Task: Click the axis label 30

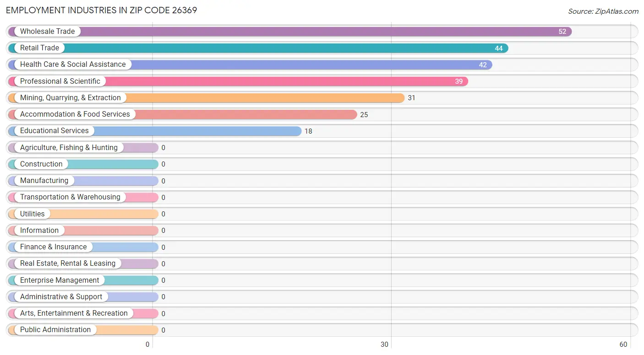Action: click(385, 344)
